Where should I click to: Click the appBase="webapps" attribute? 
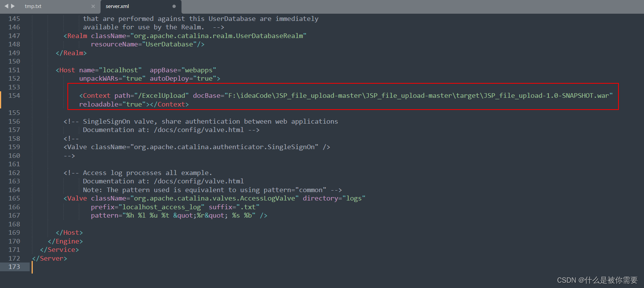tap(183, 70)
